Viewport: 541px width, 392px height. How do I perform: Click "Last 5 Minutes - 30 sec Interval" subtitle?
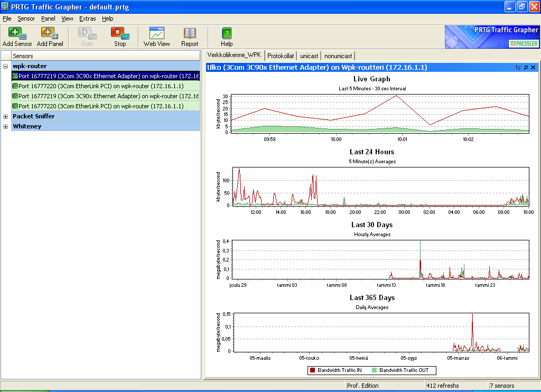click(372, 89)
